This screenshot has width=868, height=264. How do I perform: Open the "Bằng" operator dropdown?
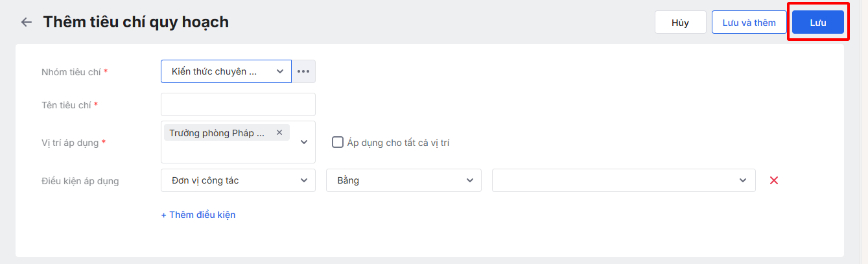click(x=403, y=180)
